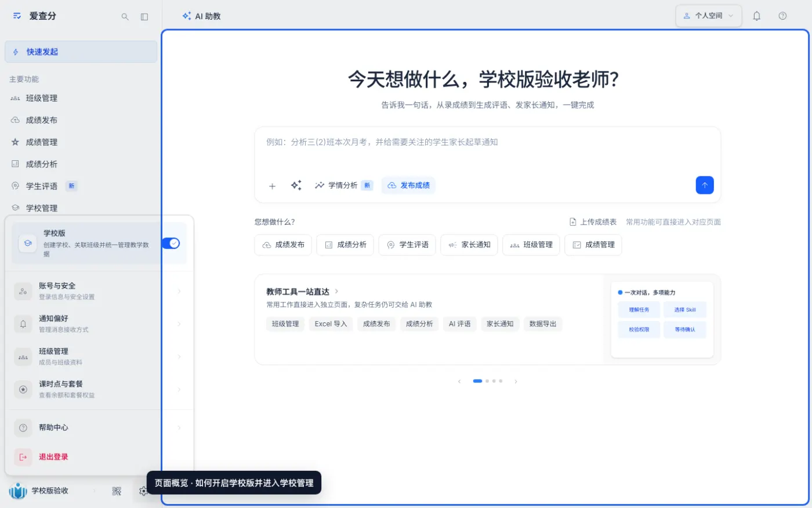The image size is (812, 508).
Task: Click the plus icon in the prompt box
Action: 272,186
